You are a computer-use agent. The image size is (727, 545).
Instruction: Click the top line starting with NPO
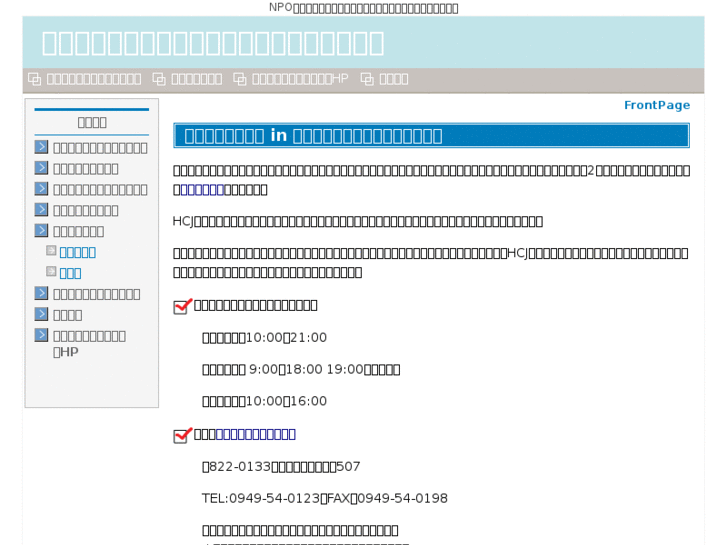tap(364, 8)
